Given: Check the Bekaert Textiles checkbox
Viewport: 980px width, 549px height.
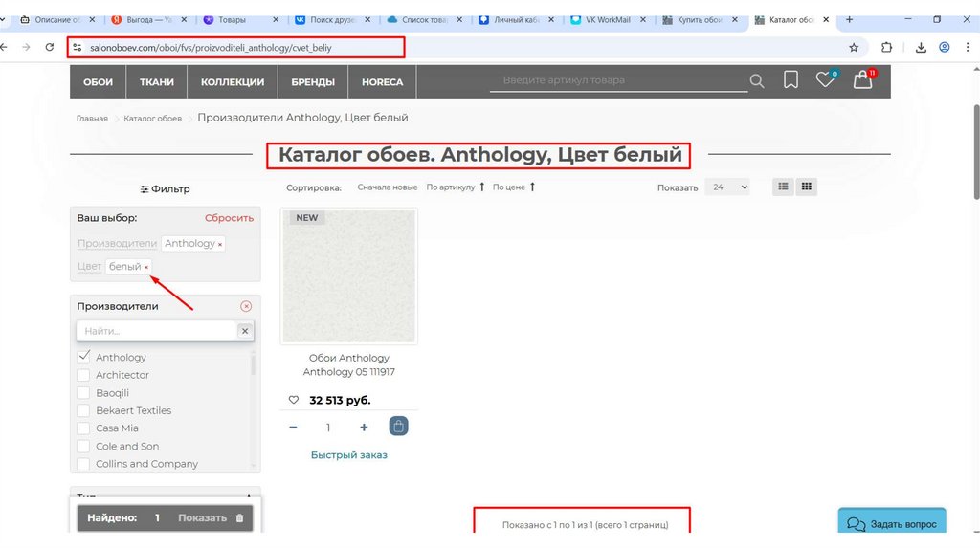Looking at the screenshot, I should (x=83, y=410).
